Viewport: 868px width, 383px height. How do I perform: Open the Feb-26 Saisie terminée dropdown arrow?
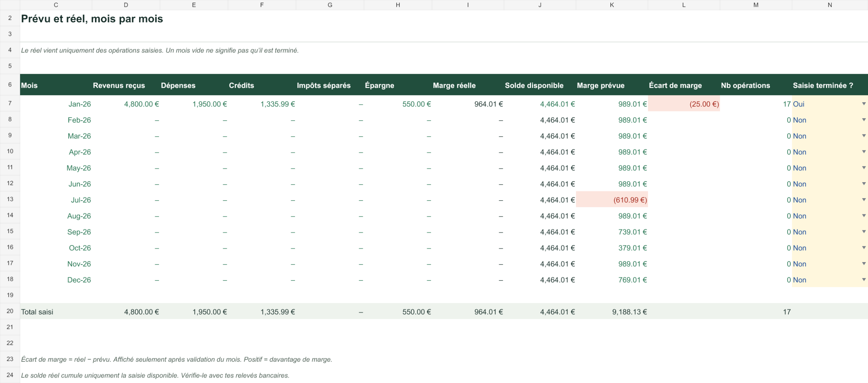pyautogui.click(x=864, y=120)
